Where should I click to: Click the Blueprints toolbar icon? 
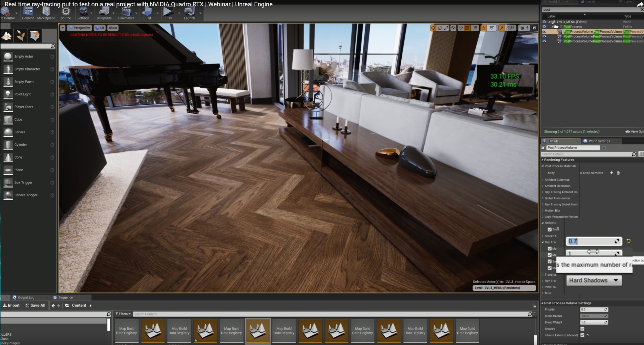pyautogui.click(x=104, y=13)
